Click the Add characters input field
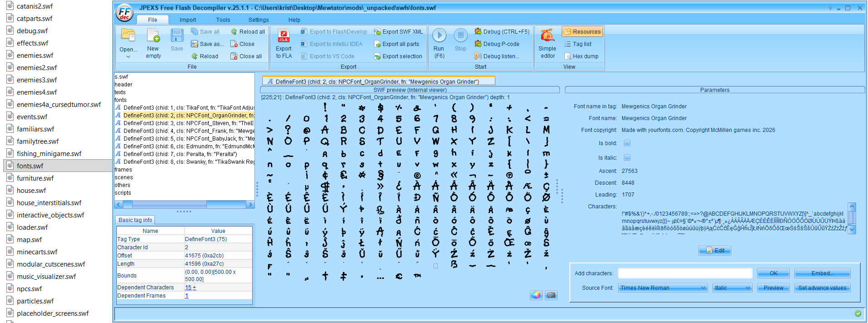The image size is (868, 323). [685, 273]
